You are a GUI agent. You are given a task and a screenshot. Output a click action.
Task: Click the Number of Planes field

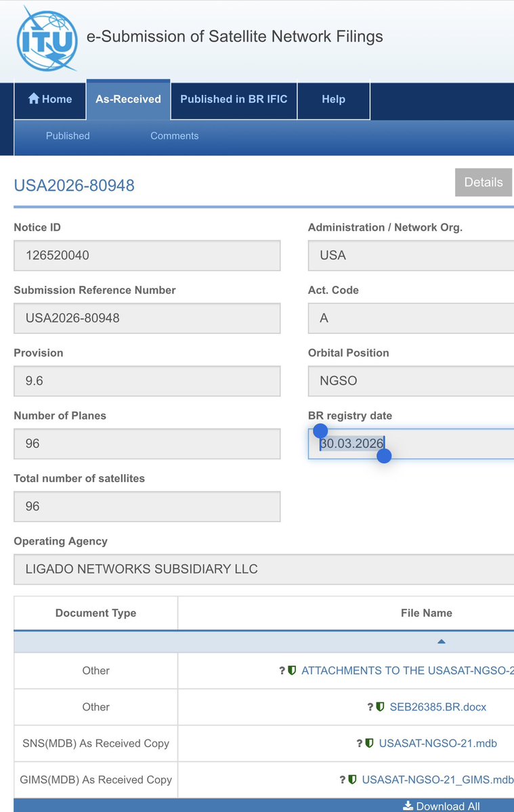pos(147,444)
